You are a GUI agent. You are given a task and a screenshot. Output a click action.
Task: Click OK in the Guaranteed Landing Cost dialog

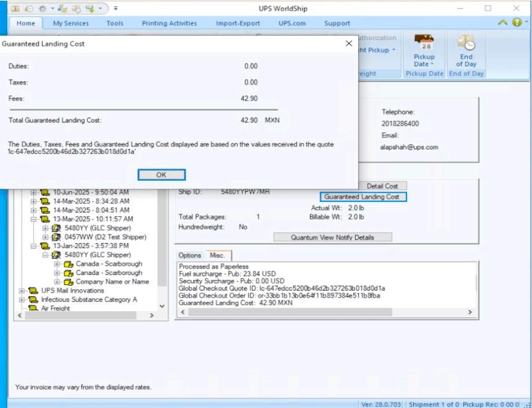161,175
